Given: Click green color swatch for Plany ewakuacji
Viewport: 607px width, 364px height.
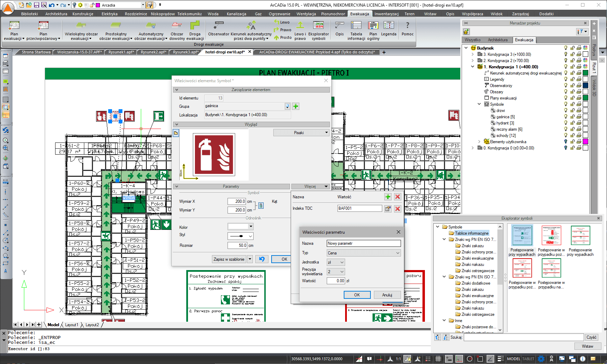Looking at the screenshot, I should coord(585,98).
